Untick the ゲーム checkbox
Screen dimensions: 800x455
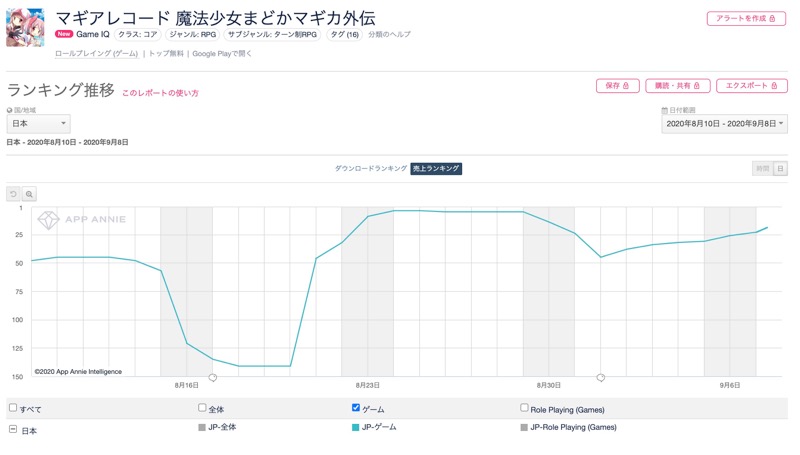click(356, 408)
